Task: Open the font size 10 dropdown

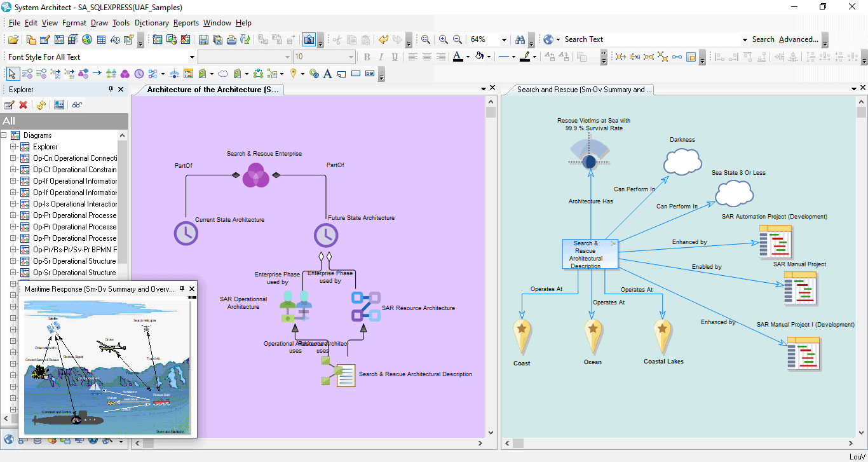Action: coord(351,57)
